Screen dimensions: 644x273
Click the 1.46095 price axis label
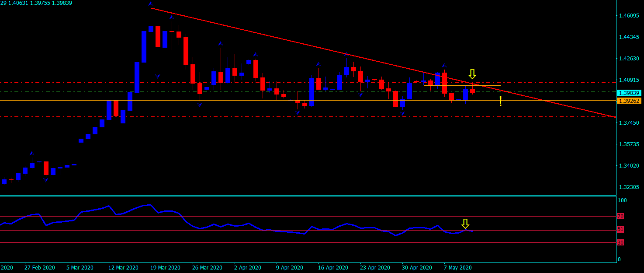pyautogui.click(x=630, y=16)
